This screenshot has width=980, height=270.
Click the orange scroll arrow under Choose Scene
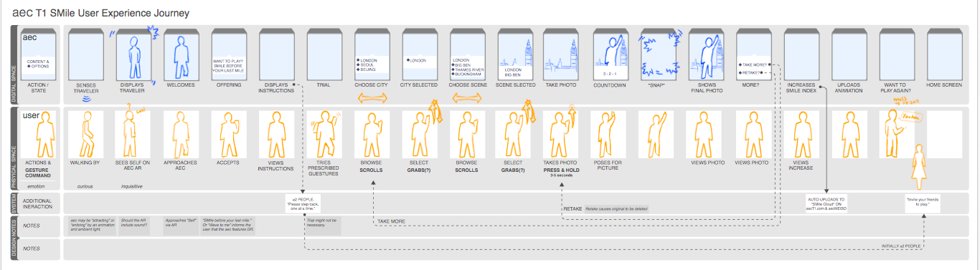click(467, 98)
